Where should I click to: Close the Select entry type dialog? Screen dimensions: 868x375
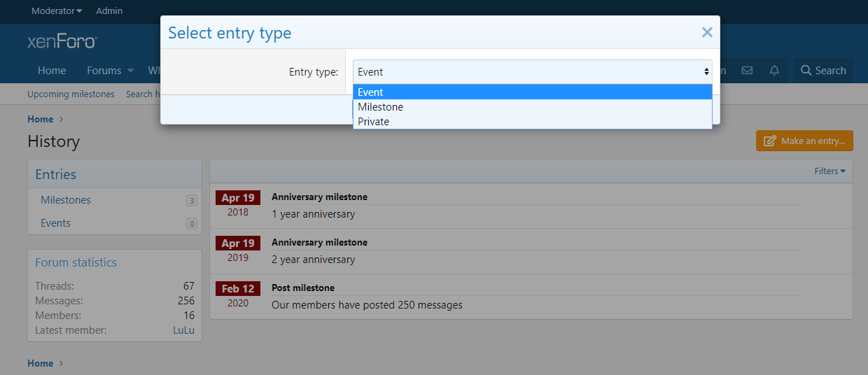pos(707,32)
